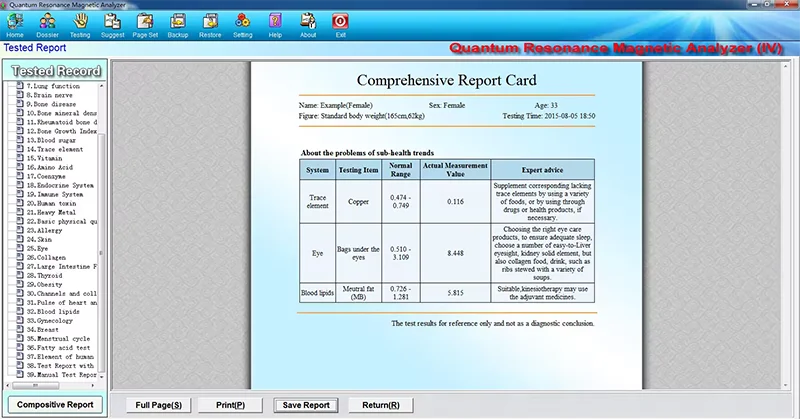The height and width of the screenshot is (419, 800).
Task: Click record list scroll-down arrow
Action: pyautogui.click(x=101, y=376)
